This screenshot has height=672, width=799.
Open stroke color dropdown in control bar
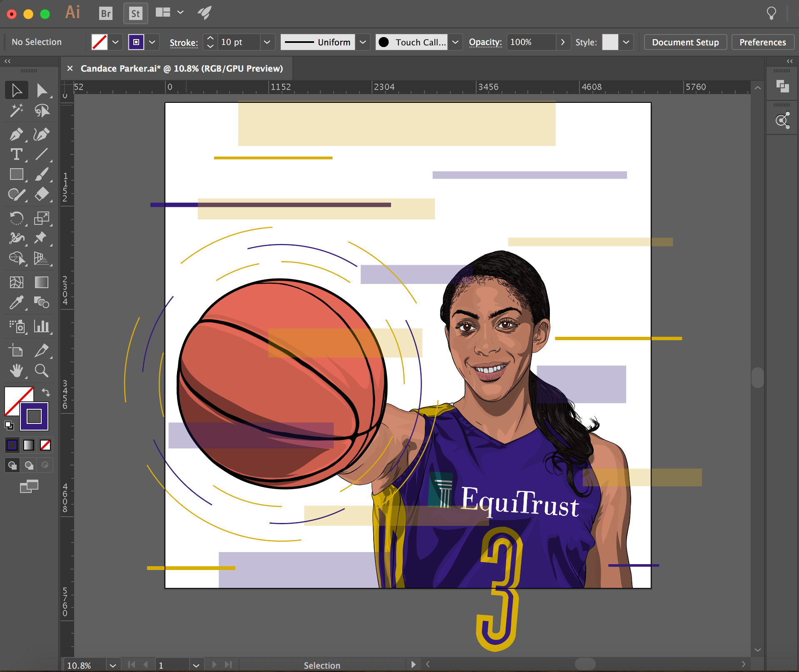click(152, 42)
